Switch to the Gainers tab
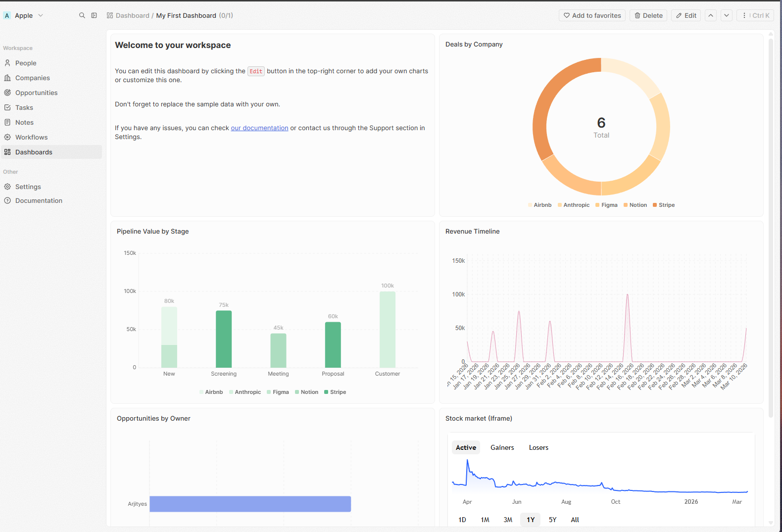782x532 pixels. [502, 447]
